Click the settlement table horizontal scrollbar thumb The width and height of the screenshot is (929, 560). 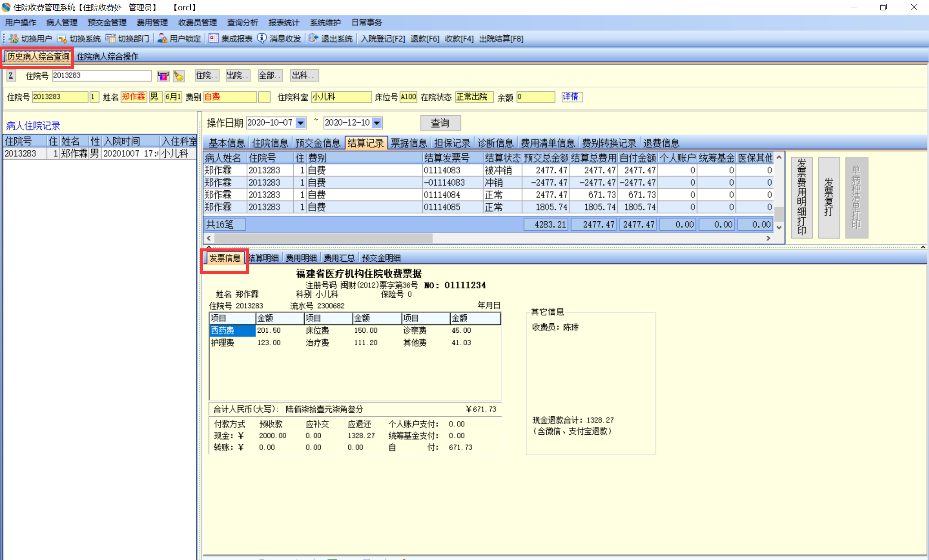pos(323,238)
